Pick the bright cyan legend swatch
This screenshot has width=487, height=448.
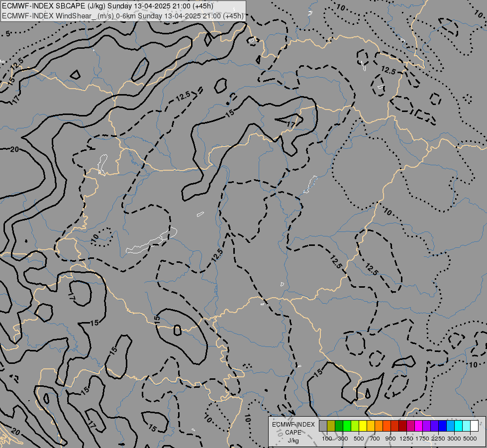tap(459, 426)
